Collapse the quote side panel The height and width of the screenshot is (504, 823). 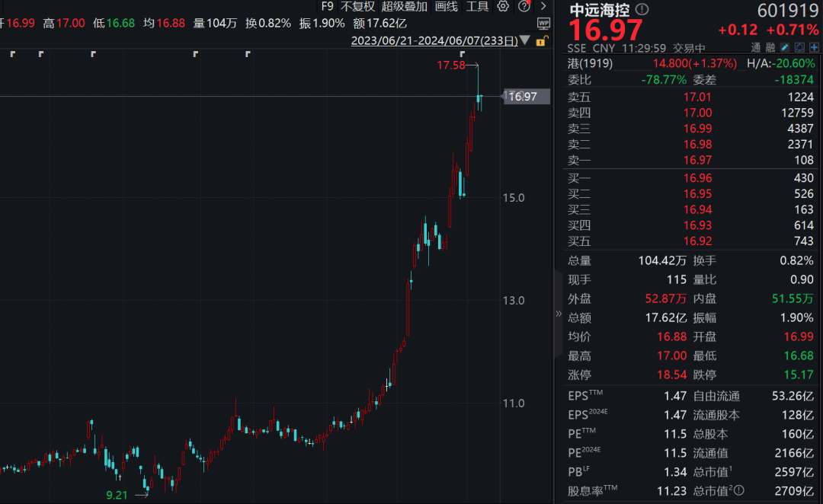[559, 314]
